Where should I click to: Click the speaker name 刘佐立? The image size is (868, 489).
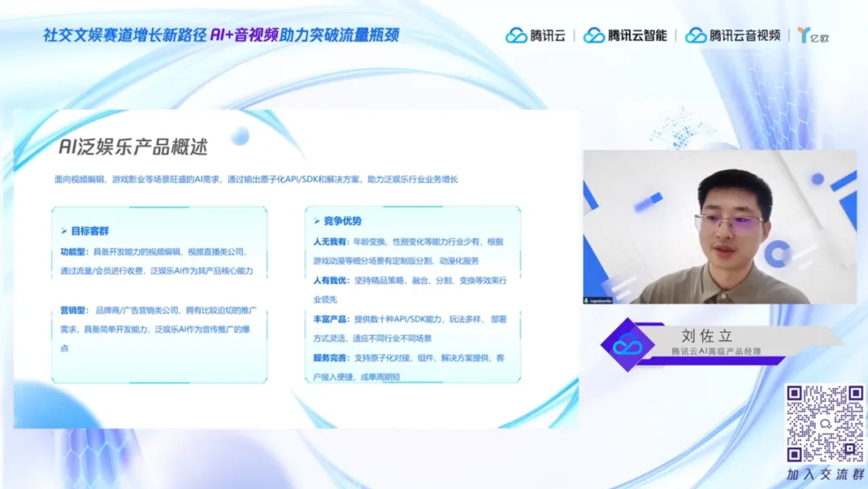pos(707,335)
